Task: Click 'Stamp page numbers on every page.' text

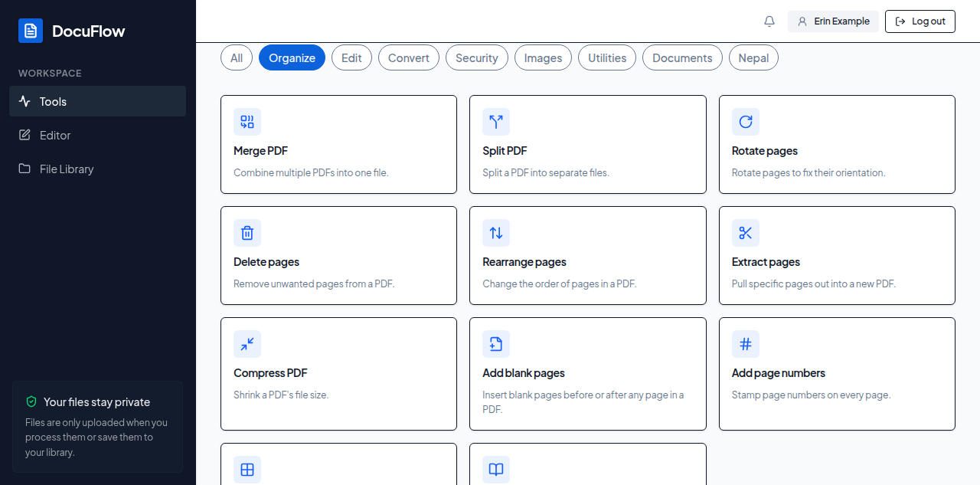Action: (x=812, y=395)
